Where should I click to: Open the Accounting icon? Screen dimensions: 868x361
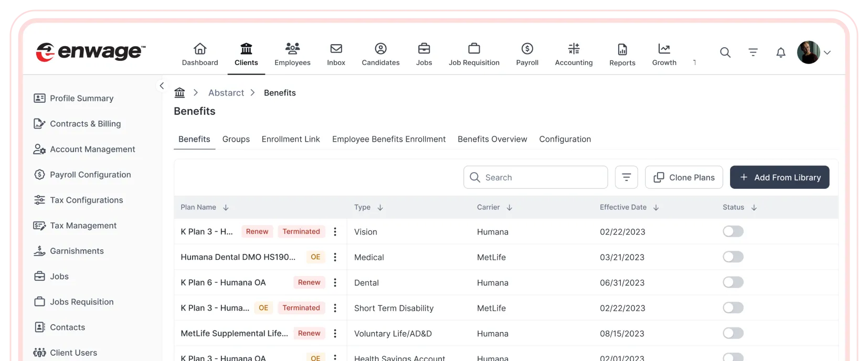coord(574,49)
